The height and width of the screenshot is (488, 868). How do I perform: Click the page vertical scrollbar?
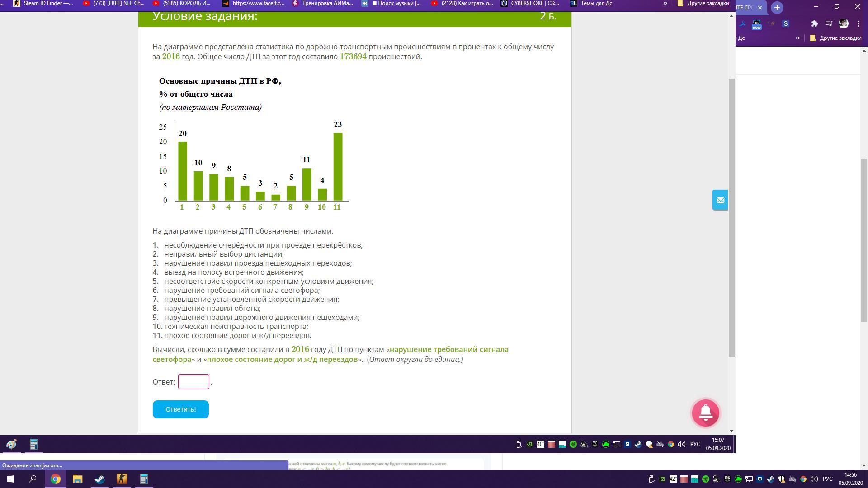[731, 217]
